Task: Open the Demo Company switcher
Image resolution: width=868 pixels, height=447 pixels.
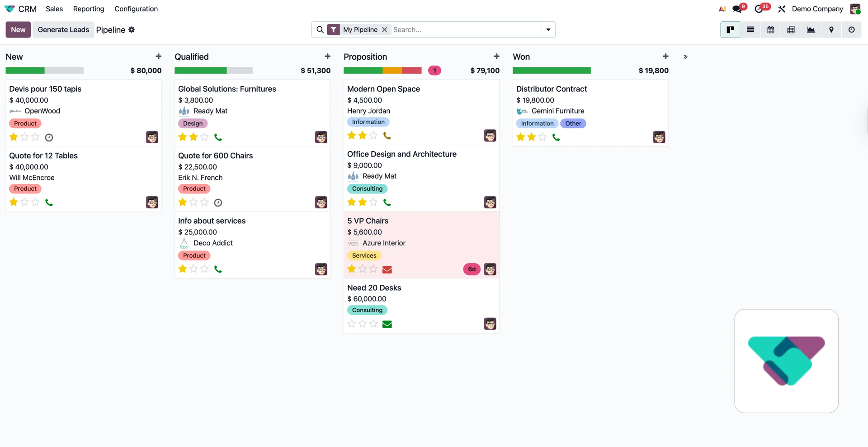Action: point(817,9)
